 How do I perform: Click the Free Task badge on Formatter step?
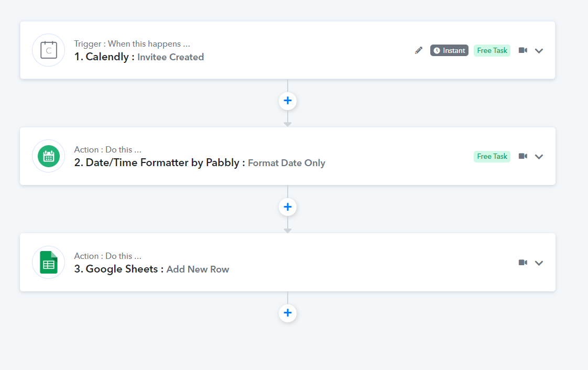click(492, 156)
